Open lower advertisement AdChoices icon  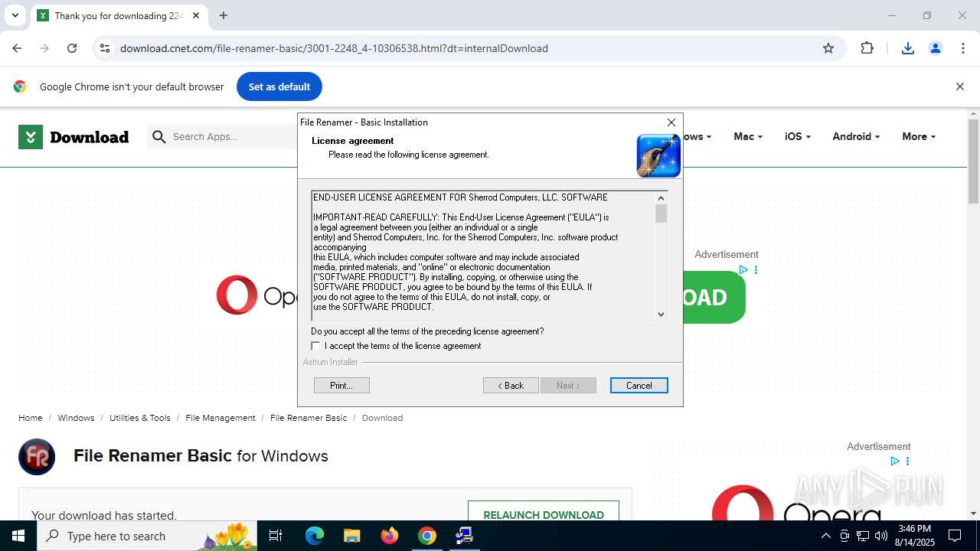coord(894,461)
